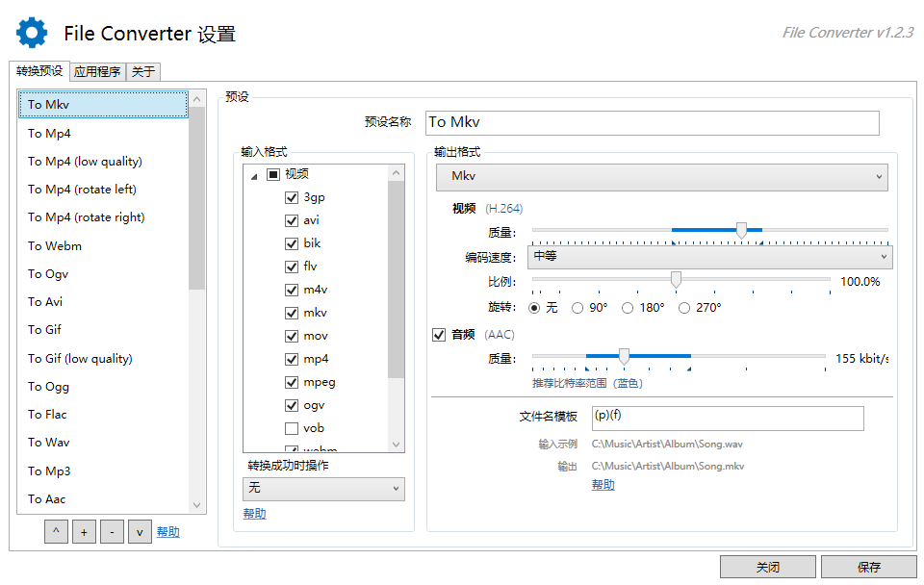This screenshot has height=585, width=924.
Task: Click the blue gear settings icon
Action: click(32, 33)
